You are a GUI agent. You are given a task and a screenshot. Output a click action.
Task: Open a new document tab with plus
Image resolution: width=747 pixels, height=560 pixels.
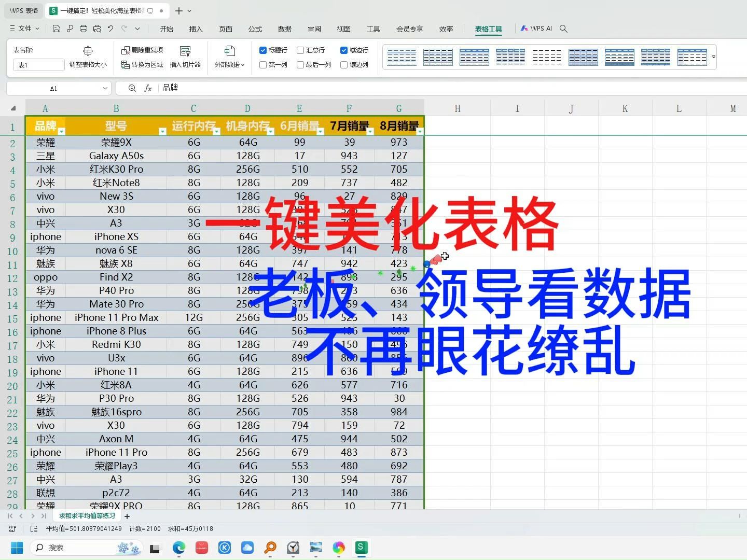178,10
